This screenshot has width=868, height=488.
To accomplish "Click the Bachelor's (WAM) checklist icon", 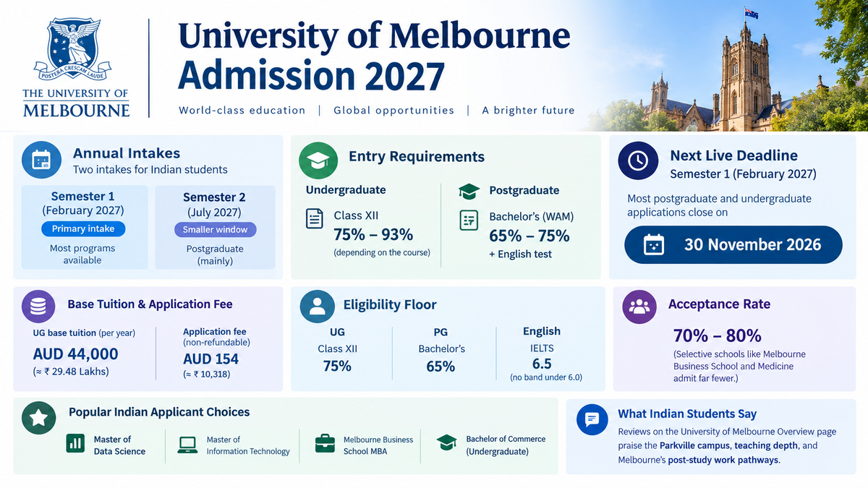I will point(469,220).
